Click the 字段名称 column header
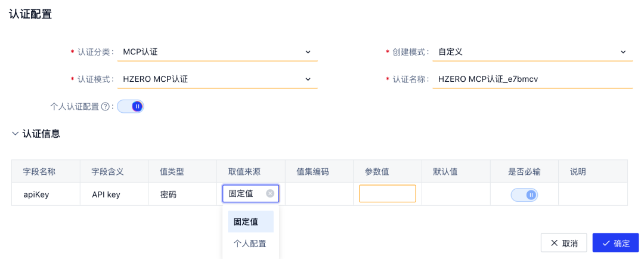Viewport: 644px width, 259px height. click(39, 171)
